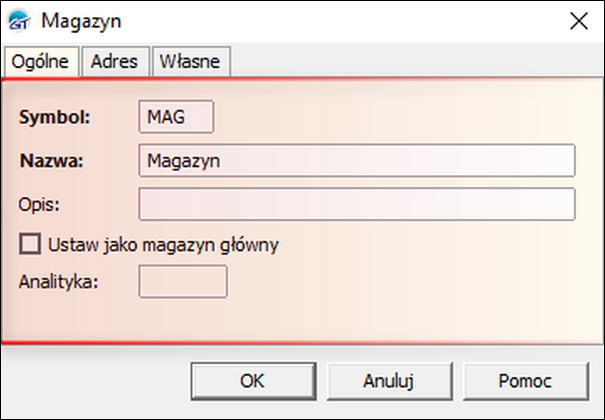
Task: Focus the Analityka input box
Action: (x=182, y=281)
